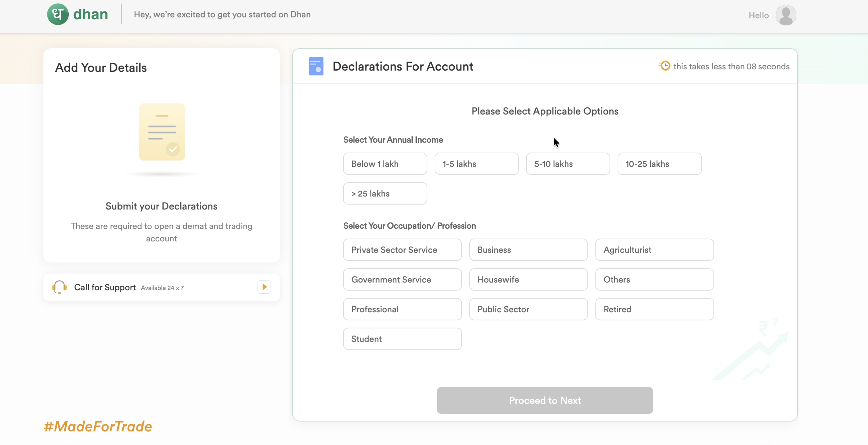Select > 25 lakhs income

pyautogui.click(x=385, y=193)
